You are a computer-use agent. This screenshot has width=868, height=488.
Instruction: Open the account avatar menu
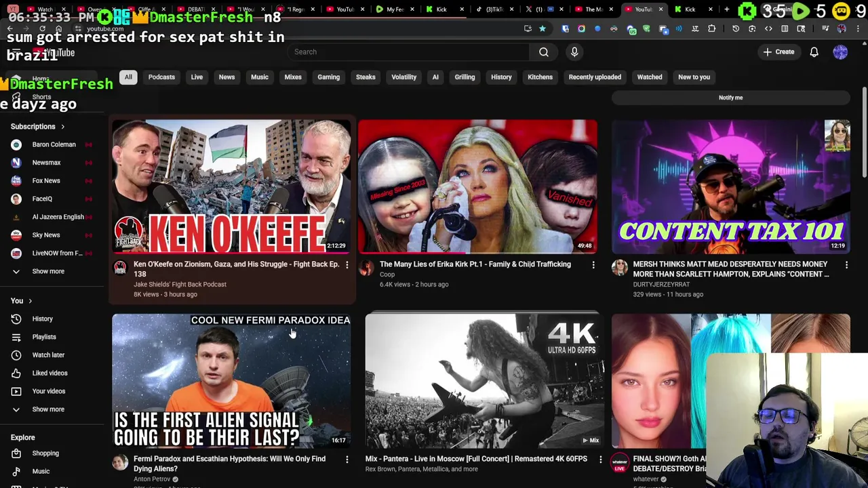(840, 52)
